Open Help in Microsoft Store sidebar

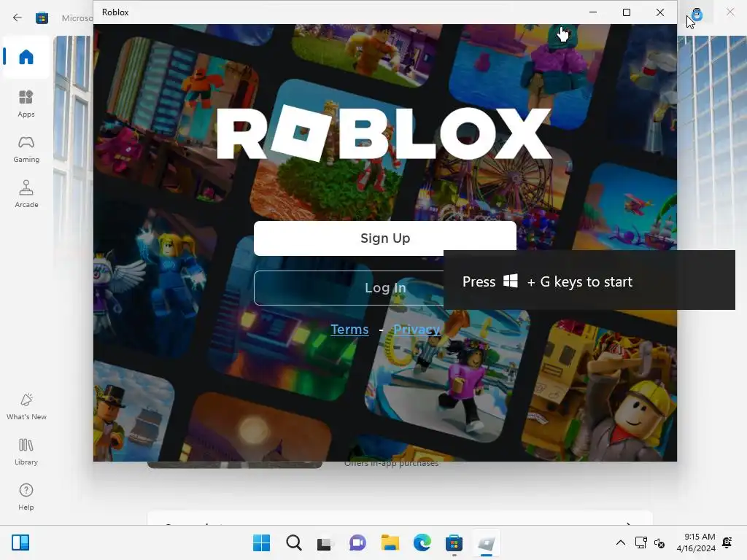pos(26,497)
